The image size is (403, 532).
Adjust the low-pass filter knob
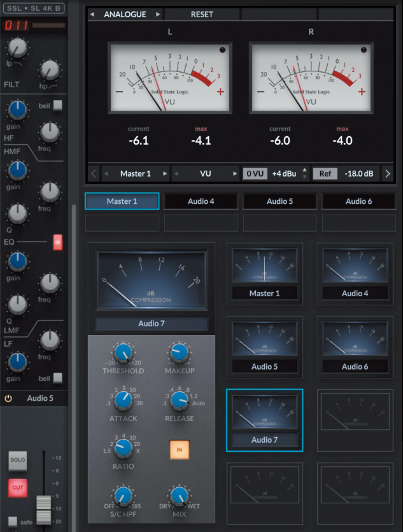pos(17,48)
